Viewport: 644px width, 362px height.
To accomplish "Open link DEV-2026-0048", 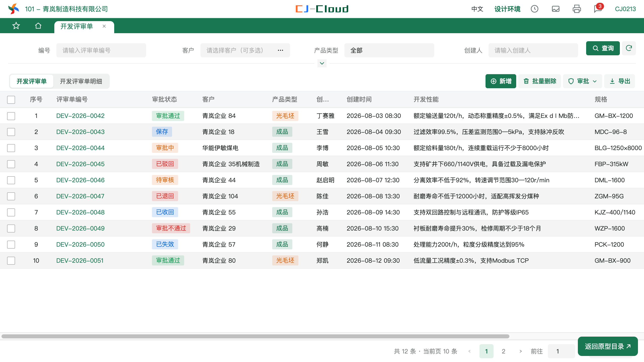I will 80,212.
